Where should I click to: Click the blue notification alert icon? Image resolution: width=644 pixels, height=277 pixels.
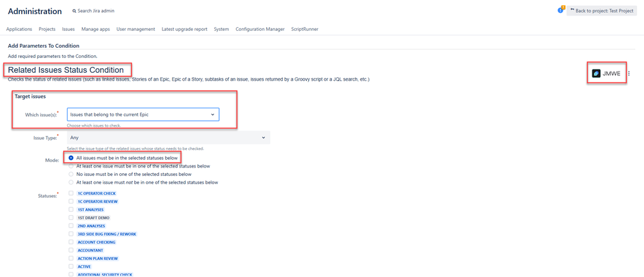click(x=560, y=10)
